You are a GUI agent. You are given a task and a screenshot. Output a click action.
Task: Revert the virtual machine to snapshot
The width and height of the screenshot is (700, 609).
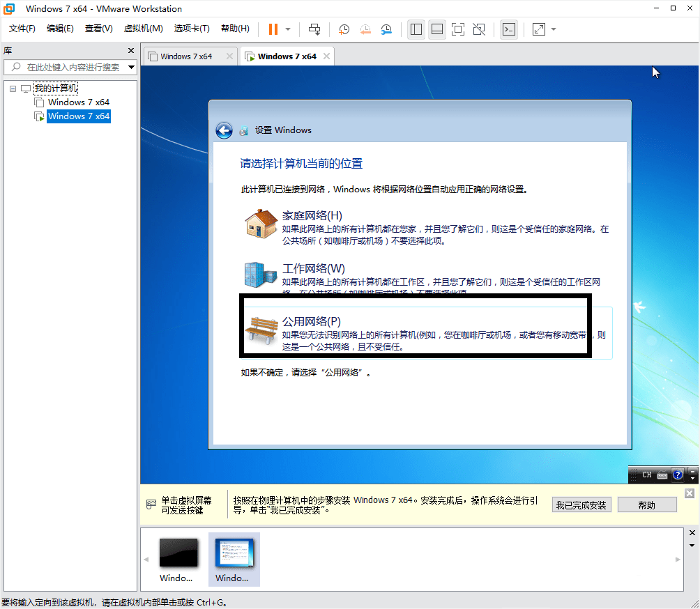tap(365, 29)
